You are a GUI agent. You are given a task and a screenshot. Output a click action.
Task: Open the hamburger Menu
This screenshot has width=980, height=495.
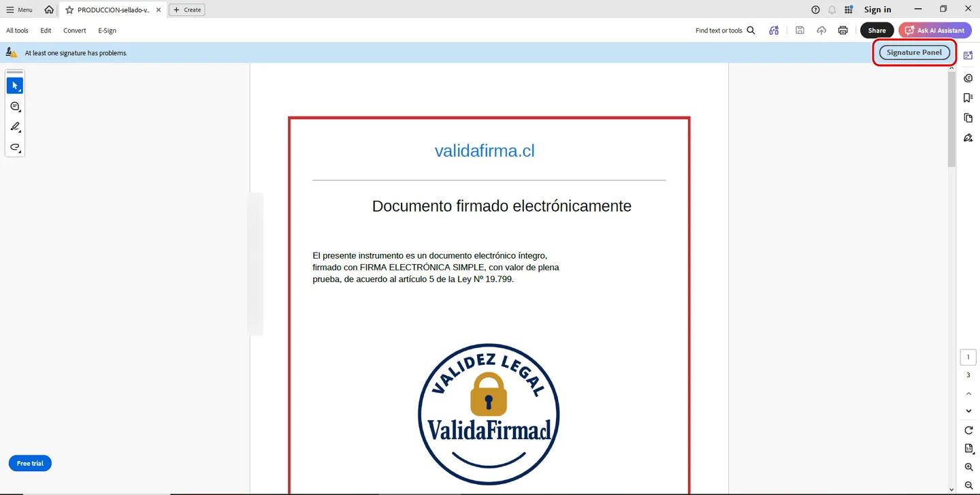(x=19, y=10)
